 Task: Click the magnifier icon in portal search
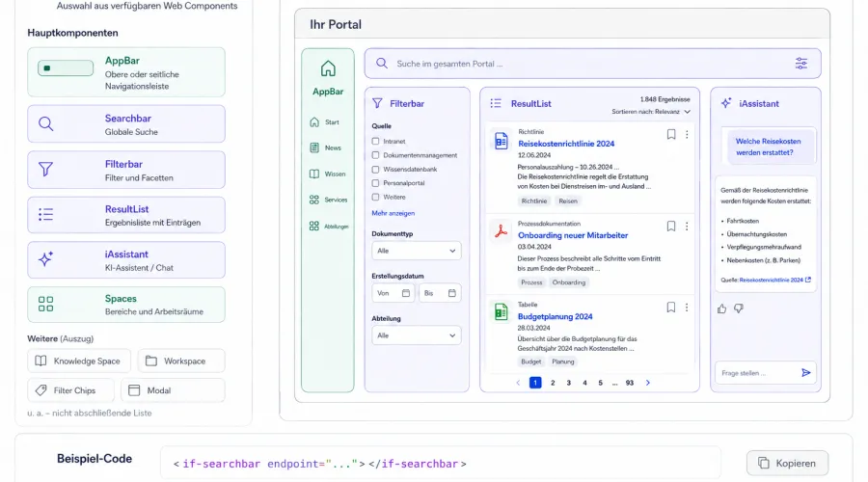(x=382, y=64)
